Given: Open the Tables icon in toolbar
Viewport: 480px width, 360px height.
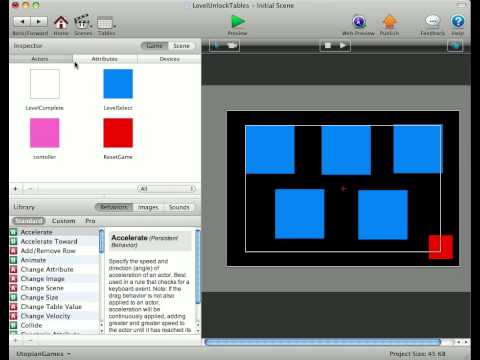Looking at the screenshot, I should (105, 23).
